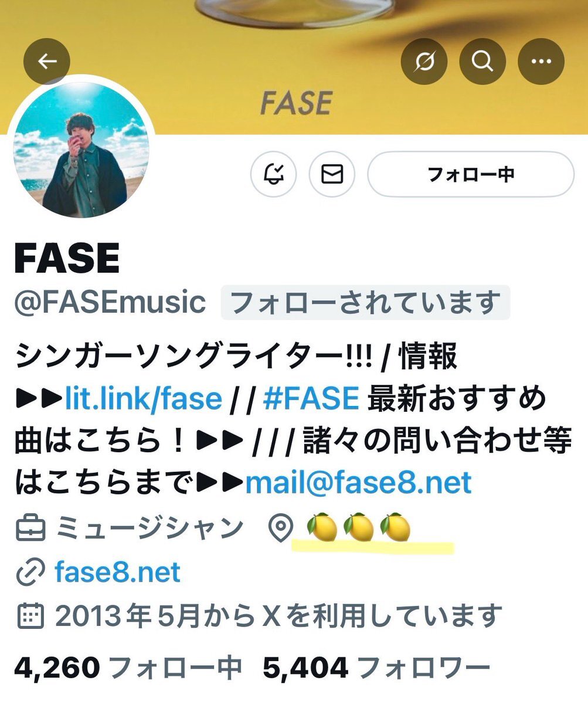588x704 pixels.
Task: Open direct message envelope icon
Action: click(332, 174)
